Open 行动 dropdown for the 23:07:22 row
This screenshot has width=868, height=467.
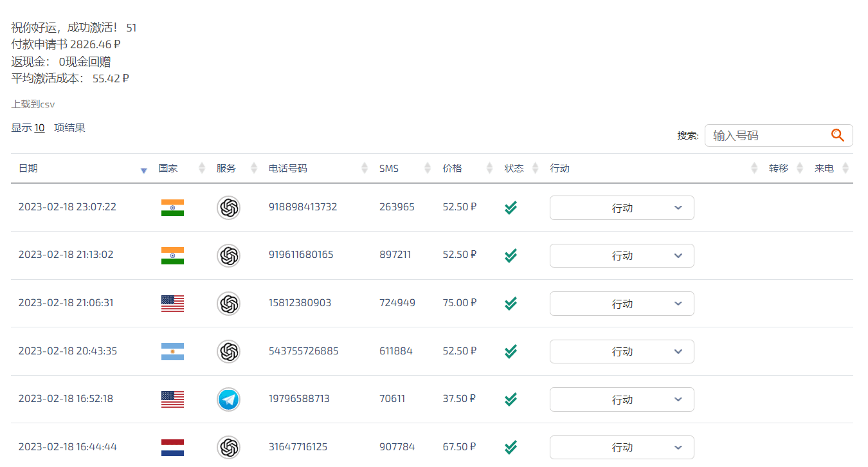click(x=622, y=208)
